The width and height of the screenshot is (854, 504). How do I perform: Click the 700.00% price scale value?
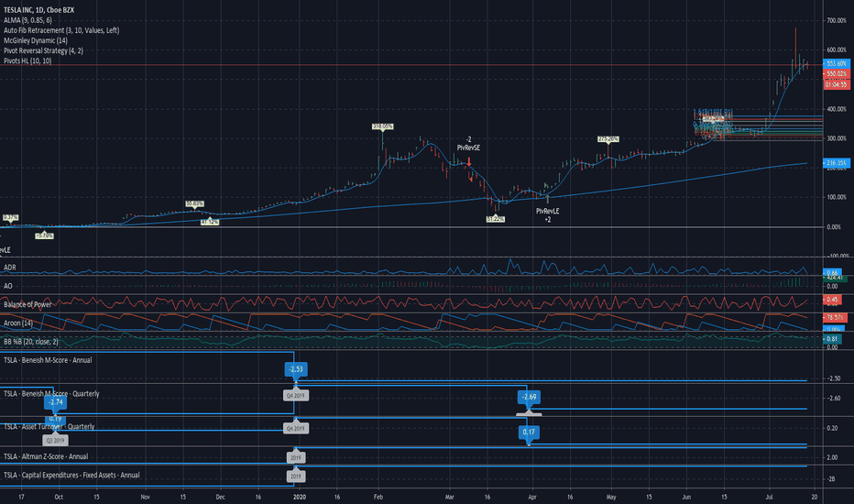coord(837,21)
